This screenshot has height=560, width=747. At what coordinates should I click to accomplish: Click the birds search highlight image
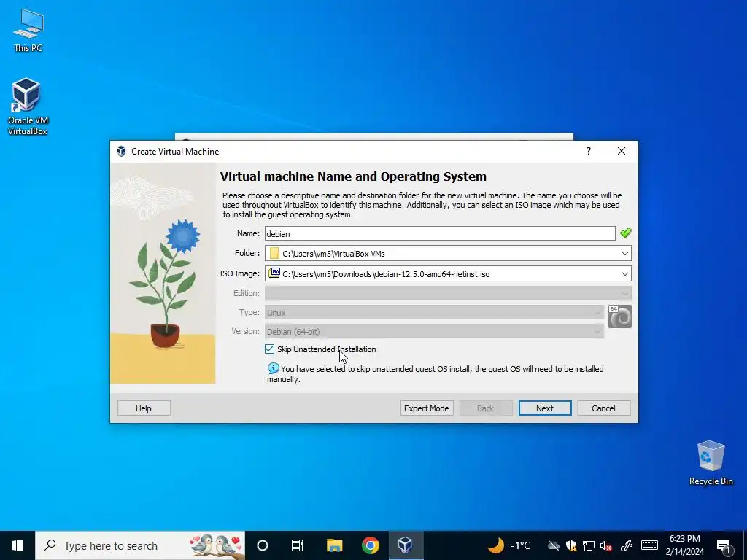pos(216,545)
